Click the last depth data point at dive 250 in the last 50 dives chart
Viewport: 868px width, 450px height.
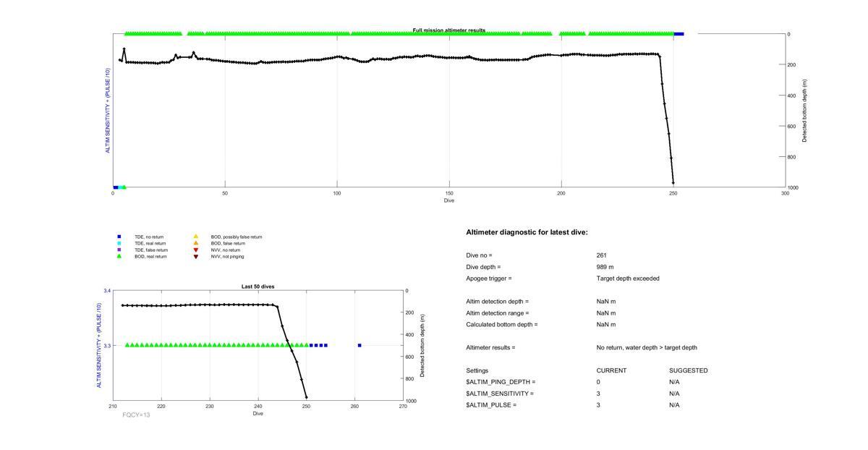pos(306,396)
